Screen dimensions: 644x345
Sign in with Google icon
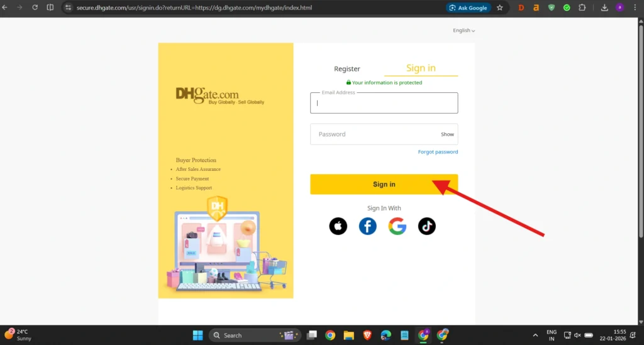397,226
